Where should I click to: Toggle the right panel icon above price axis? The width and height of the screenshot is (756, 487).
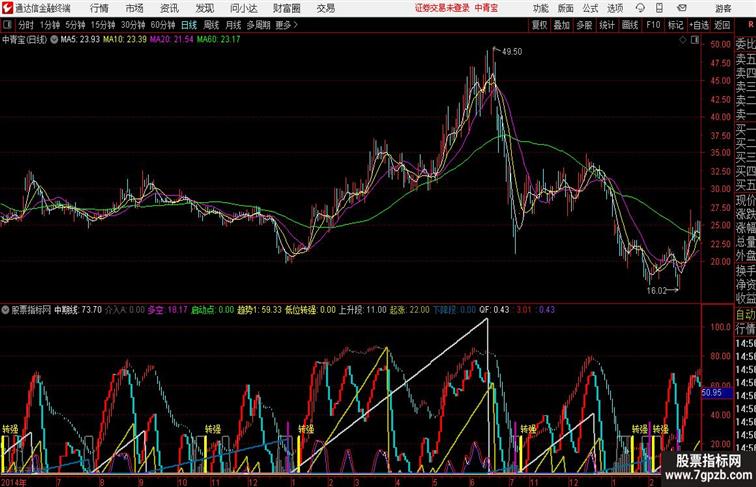tap(695, 40)
